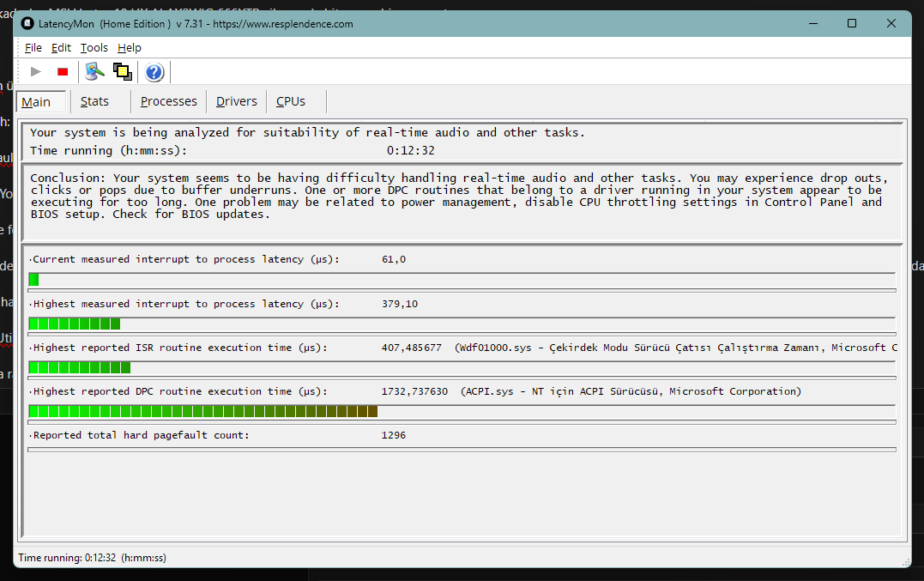Open help via the question mark icon
The height and width of the screenshot is (581, 924).
[x=154, y=72]
